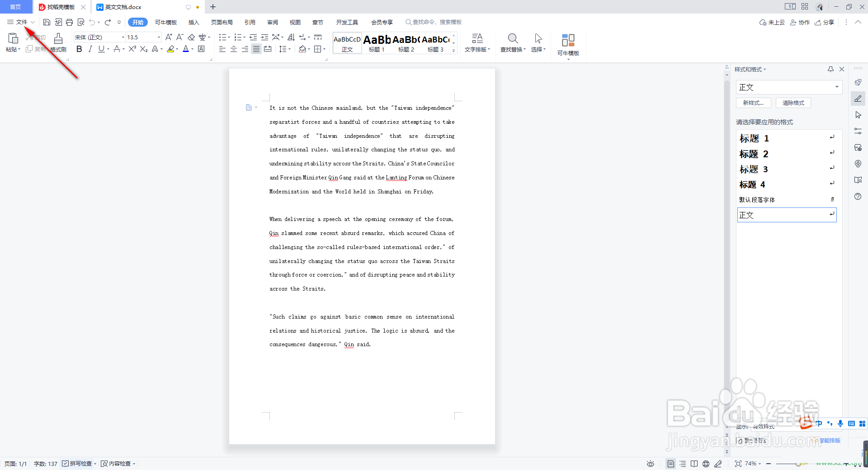Image resolution: width=868 pixels, height=470 pixels.
Task: Click the 选择 cursor tool
Action: pos(538,43)
